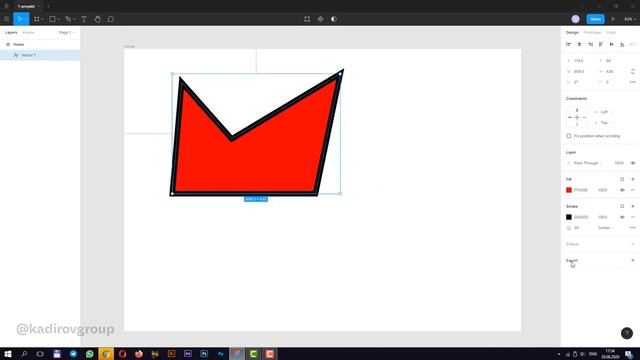Select the Pen tool
Image resolution: width=640 pixels, height=360 pixels.
[x=68, y=19]
